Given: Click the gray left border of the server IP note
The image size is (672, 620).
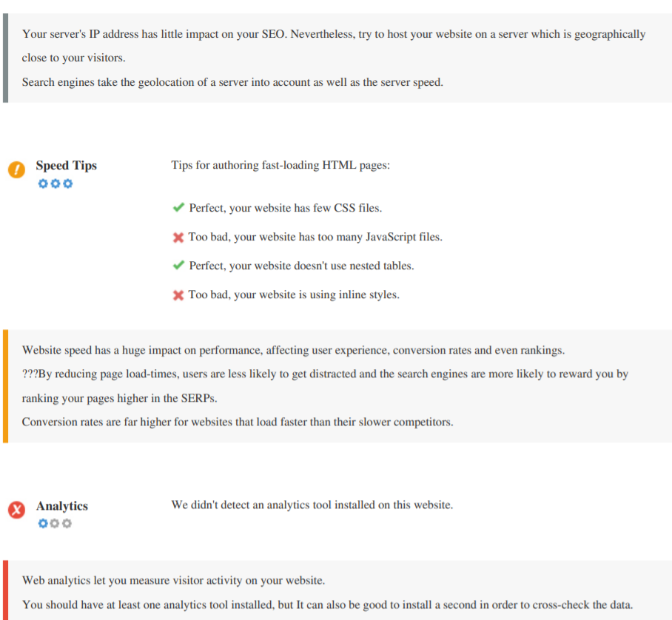Looking at the screenshot, I should (5, 58).
